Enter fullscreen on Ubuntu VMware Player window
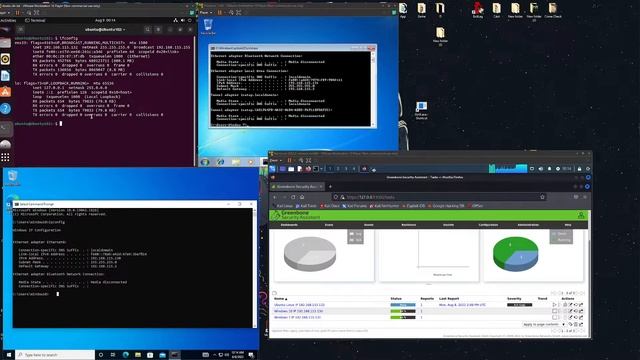This screenshot has width=640, height=360. click(36, 13)
